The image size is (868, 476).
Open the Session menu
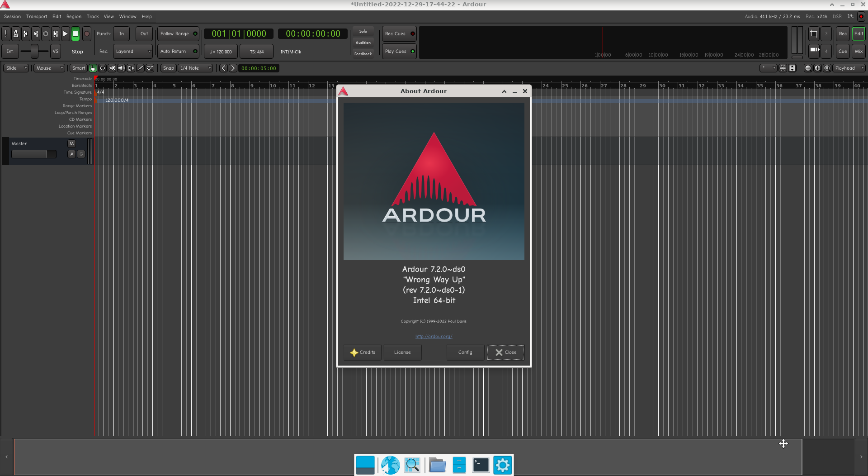(x=12, y=17)
